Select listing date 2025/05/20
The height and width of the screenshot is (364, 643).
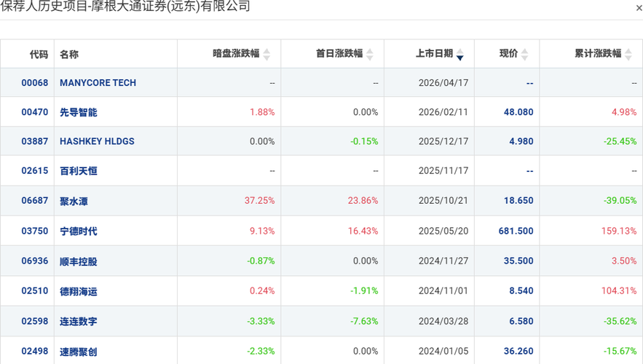[443, 231]
